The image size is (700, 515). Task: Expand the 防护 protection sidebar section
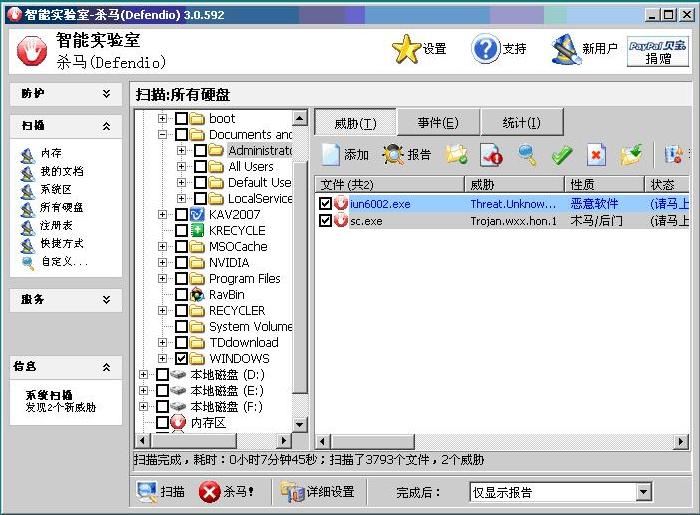(106, 94)
